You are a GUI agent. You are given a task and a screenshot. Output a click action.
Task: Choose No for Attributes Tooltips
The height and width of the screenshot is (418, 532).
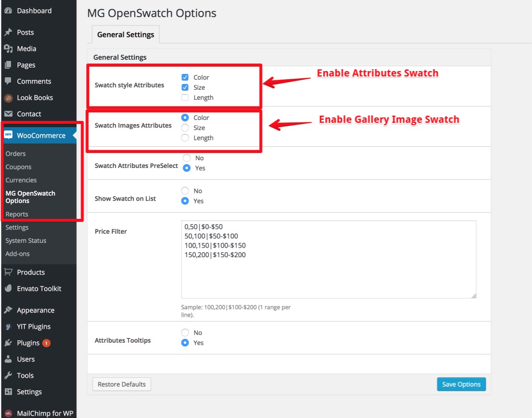(x=185, y=333)
